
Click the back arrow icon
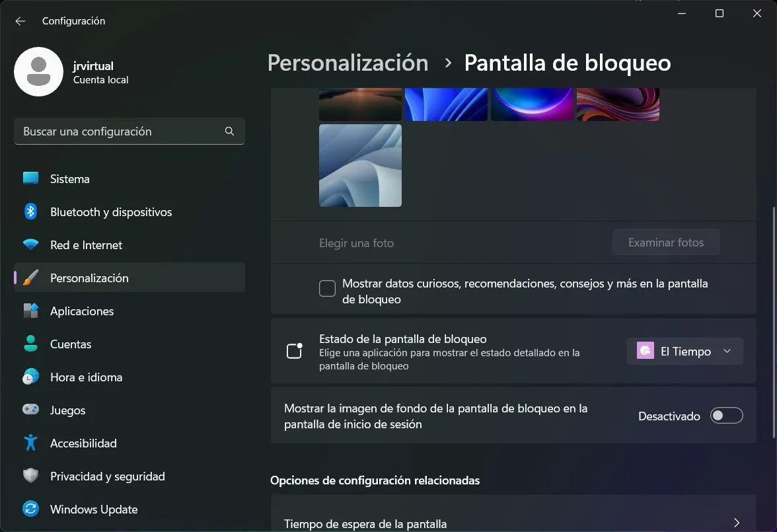(20, 21)
